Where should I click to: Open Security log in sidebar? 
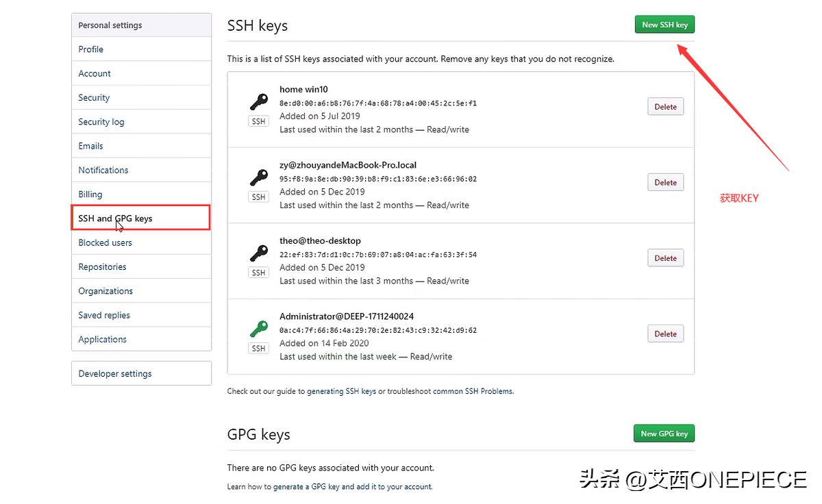click(101, 122)
